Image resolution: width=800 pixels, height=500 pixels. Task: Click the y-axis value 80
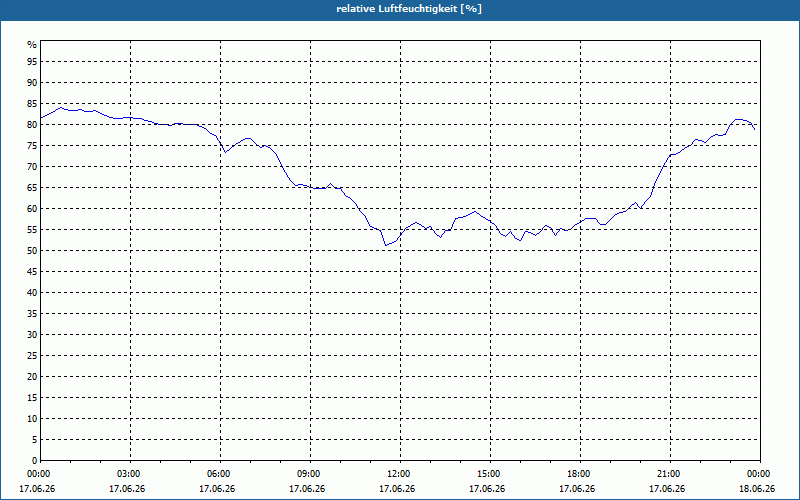click(32, 124)
